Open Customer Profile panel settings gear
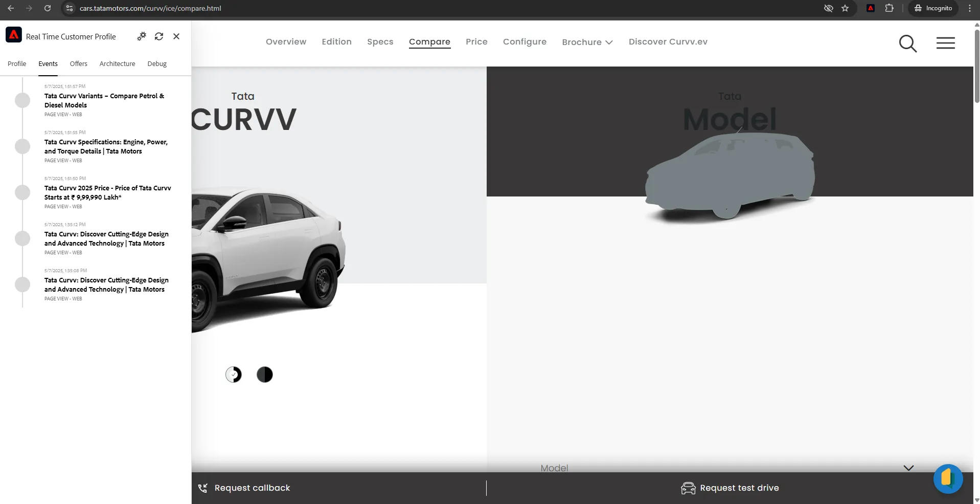The image size is (980, 504). click(x=142, y=36)
